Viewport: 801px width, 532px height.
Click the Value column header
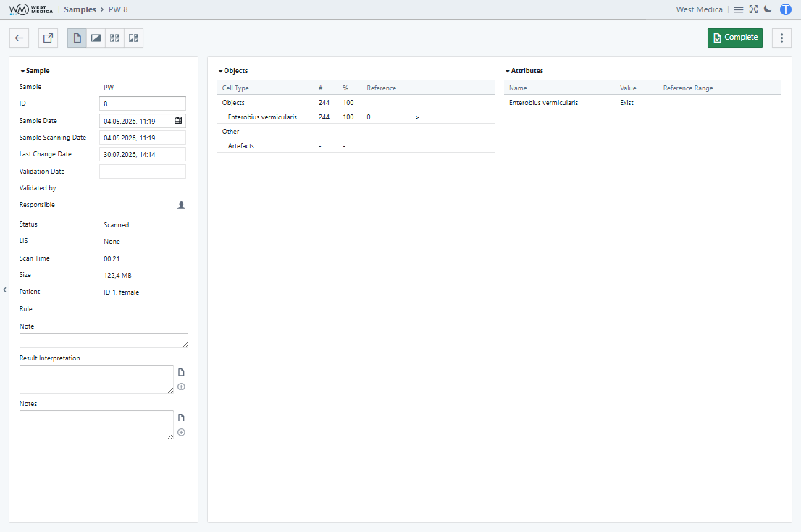pyautogui.click(x=629, y=88)
